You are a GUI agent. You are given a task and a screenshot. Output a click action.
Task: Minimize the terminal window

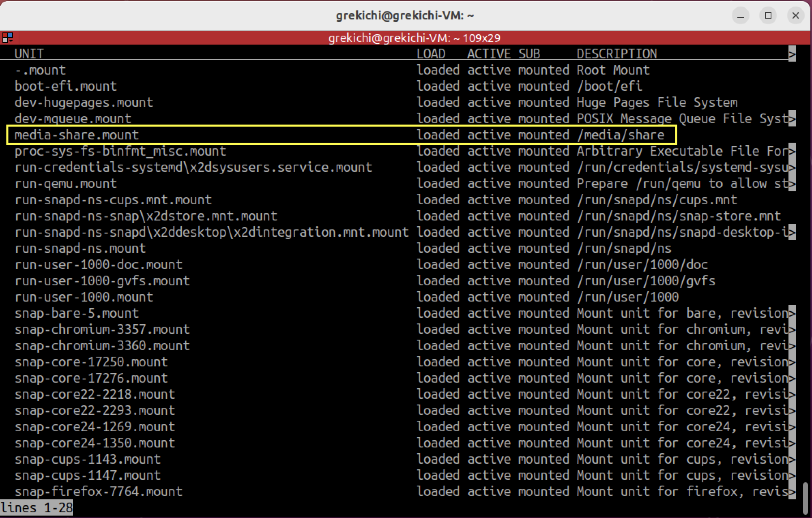pyautogui.click(x=741, y=16)
